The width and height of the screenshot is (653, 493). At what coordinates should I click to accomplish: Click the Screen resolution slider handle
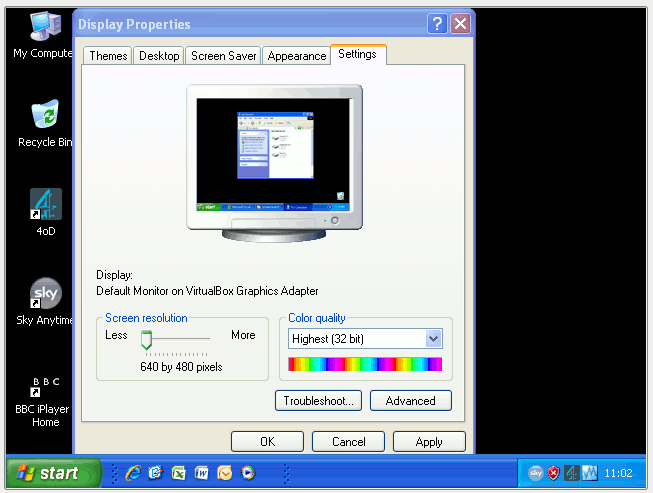[146, 341]
